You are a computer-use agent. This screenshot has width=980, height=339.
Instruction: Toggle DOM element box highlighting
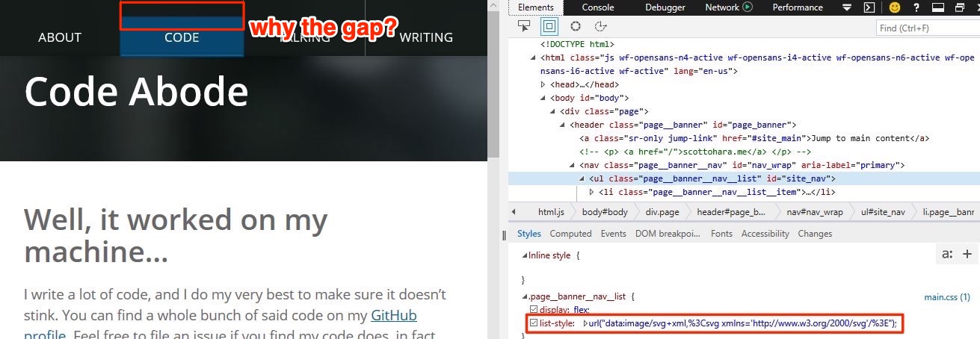coord(549,26)
